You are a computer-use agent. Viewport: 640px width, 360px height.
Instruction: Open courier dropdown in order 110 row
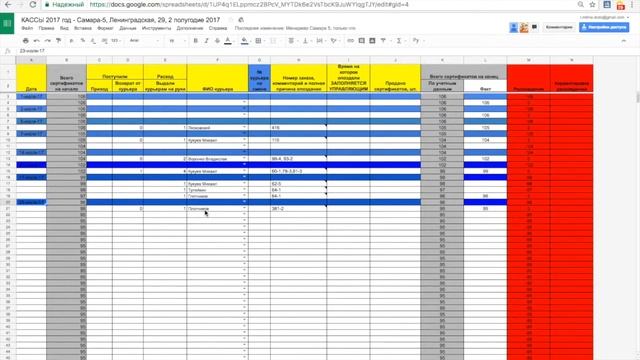point(244,140)
